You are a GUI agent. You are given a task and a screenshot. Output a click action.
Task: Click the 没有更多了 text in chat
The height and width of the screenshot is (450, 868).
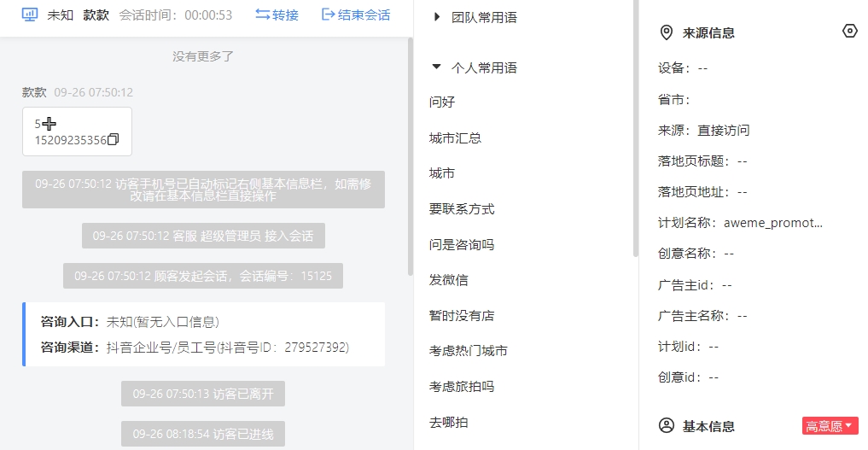pyautogui.click(x=202, y=56)
